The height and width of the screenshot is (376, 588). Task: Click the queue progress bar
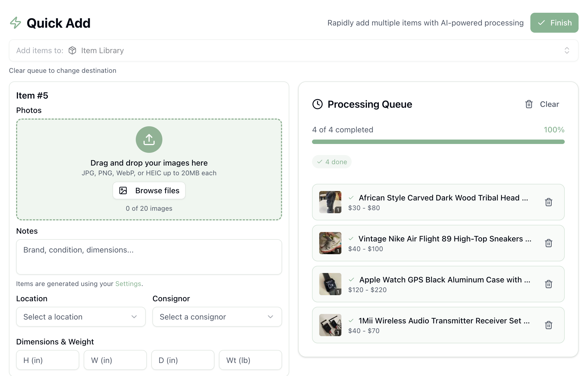438,142
